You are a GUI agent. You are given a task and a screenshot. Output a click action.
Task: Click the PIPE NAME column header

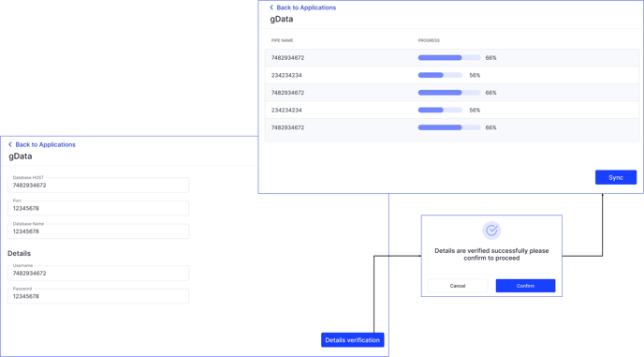(x=282, y=40)
